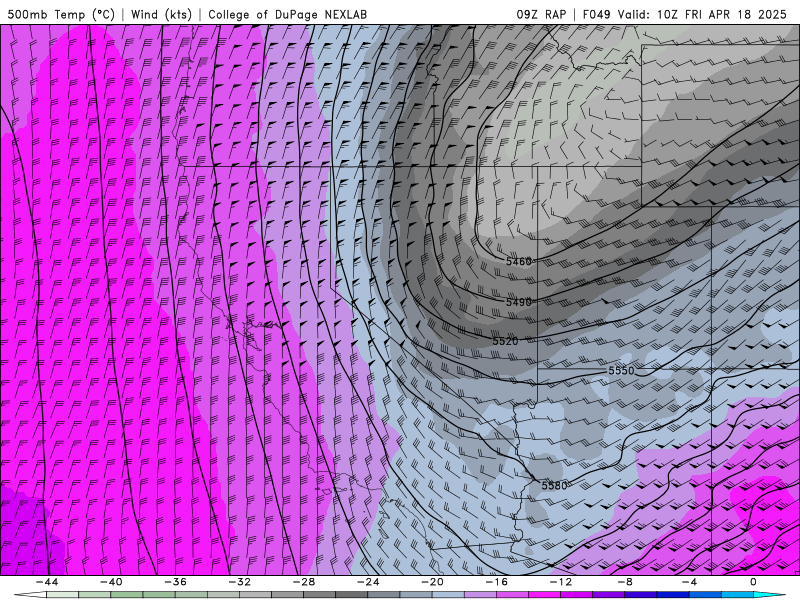Click the 5550 height contour label

tap(621, 370)
